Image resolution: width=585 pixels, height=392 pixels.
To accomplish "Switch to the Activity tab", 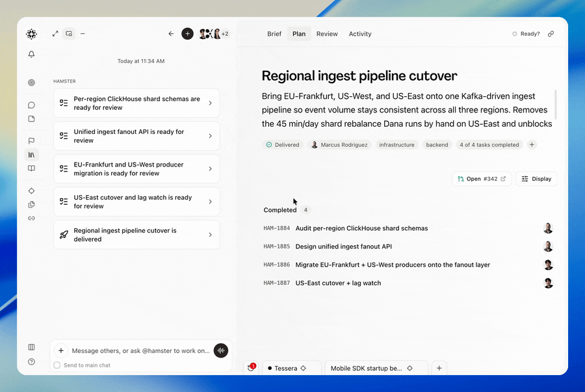I will click(360, 34).
